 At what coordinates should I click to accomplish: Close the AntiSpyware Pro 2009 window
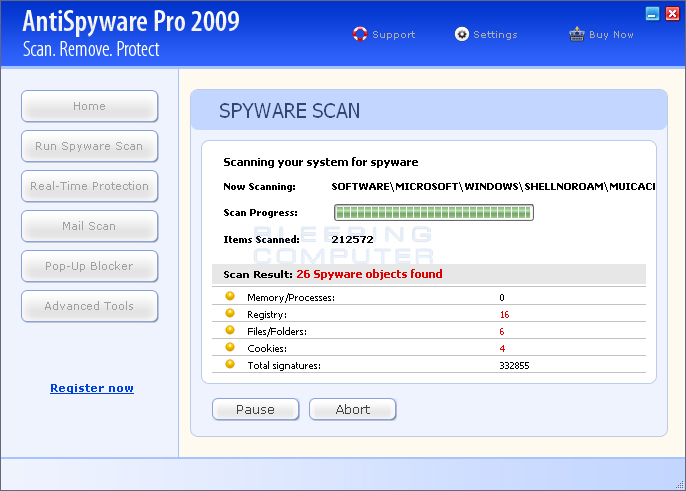[x=672, y=14]
